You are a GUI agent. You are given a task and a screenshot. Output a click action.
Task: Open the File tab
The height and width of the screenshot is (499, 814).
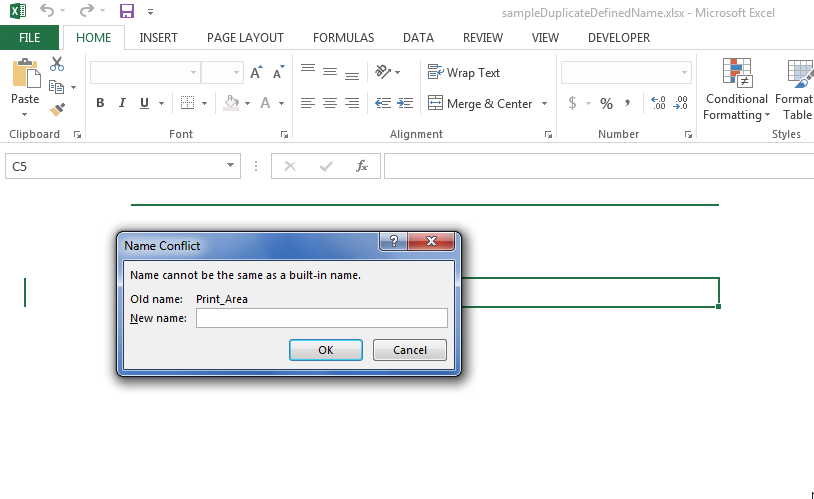[29, 38]
